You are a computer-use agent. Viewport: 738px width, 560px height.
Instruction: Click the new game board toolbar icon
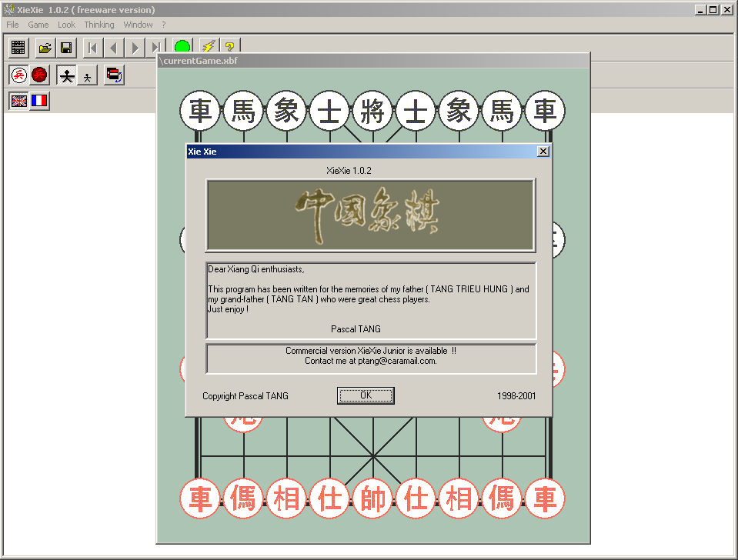pyautogui.click(x=18, y=48)
